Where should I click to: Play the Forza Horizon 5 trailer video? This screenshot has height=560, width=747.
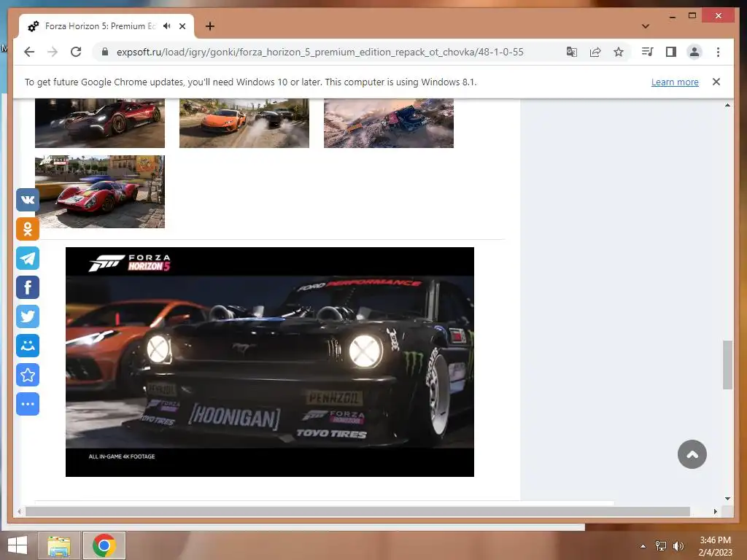[270, 362]
